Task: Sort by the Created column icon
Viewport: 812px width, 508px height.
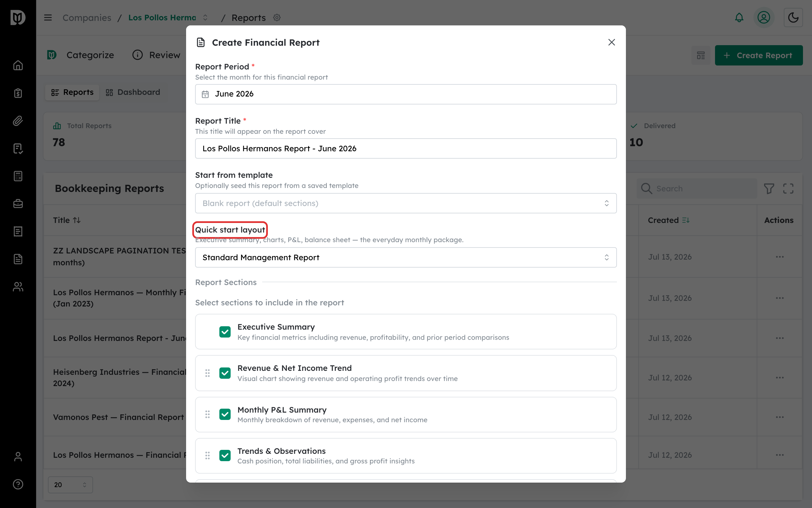Action: coord(686,220)
